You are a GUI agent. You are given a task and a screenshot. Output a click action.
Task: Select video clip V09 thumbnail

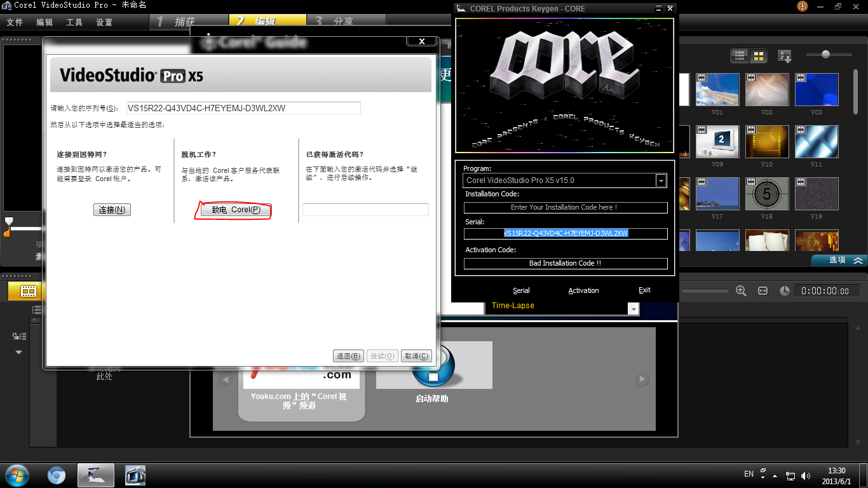[717, 142]
